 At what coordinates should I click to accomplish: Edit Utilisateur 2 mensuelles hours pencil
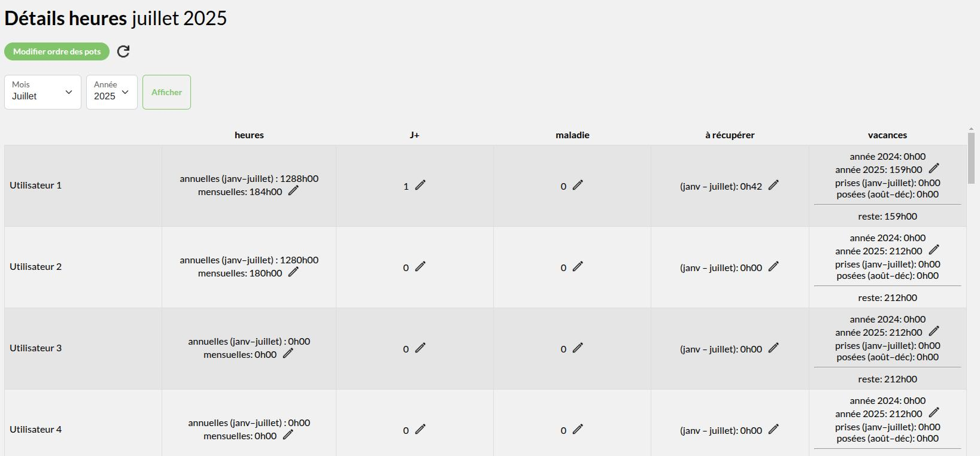pyautogui.click(x=293, y=272)
